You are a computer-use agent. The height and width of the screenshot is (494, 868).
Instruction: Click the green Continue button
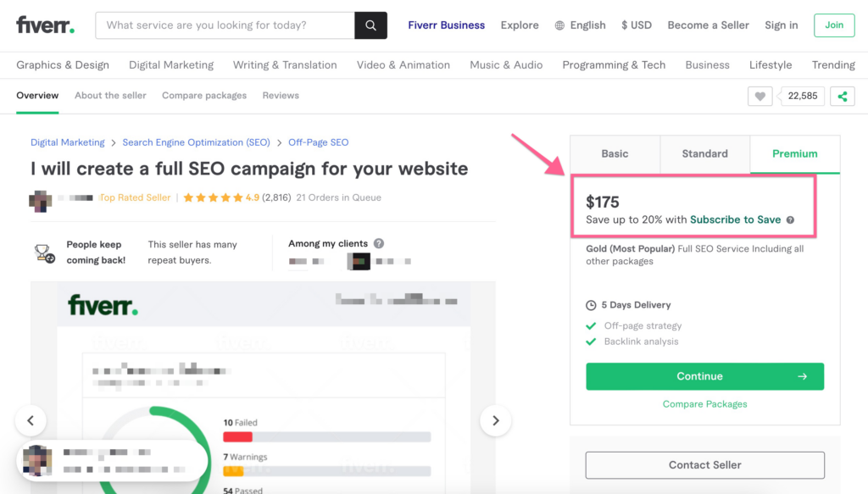coord(704,377)
